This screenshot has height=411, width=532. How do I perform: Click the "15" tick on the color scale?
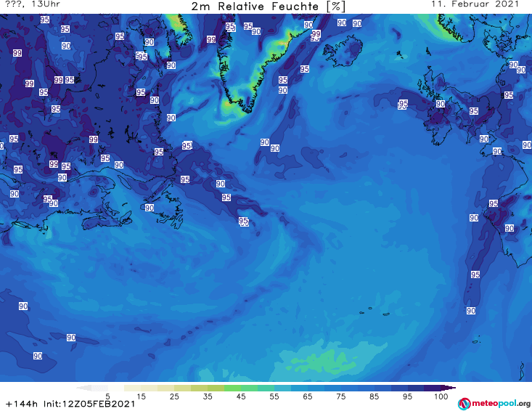tap(141, 396)
